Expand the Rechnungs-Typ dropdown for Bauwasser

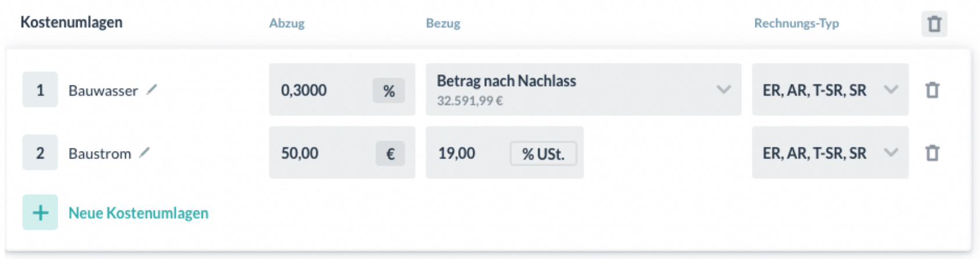[x=891, y=90]
